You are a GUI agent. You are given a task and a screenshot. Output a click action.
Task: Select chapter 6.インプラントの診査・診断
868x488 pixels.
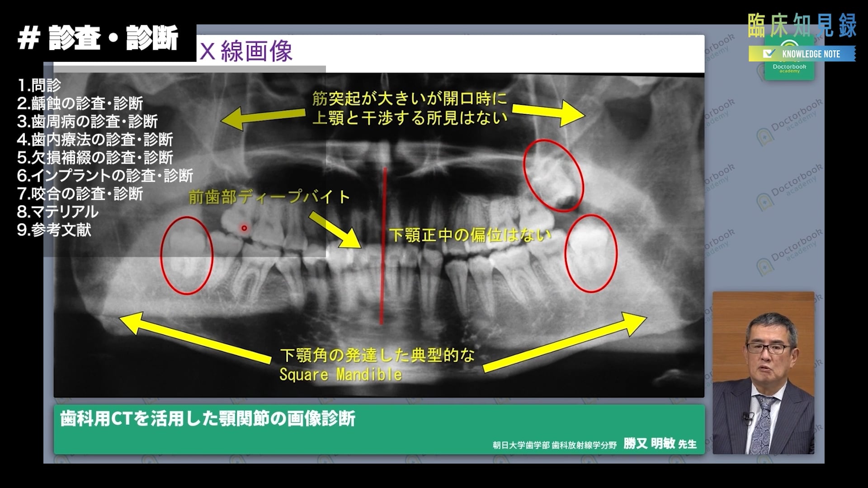[x=105, y=176]
